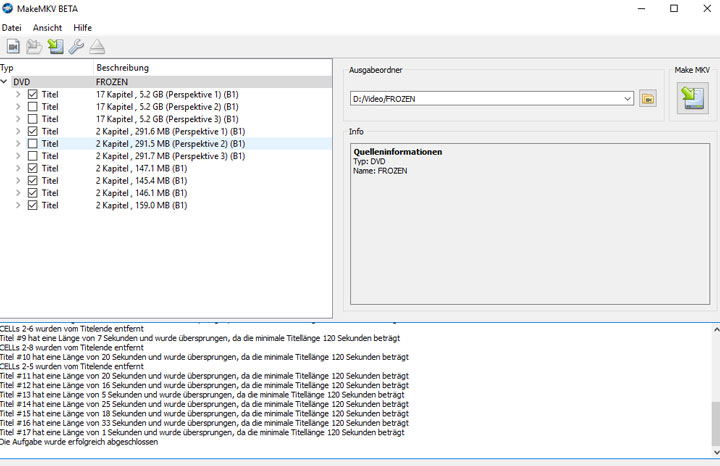Expand the 5.2 GB Perspektive 1 title row

coord(18,94)
